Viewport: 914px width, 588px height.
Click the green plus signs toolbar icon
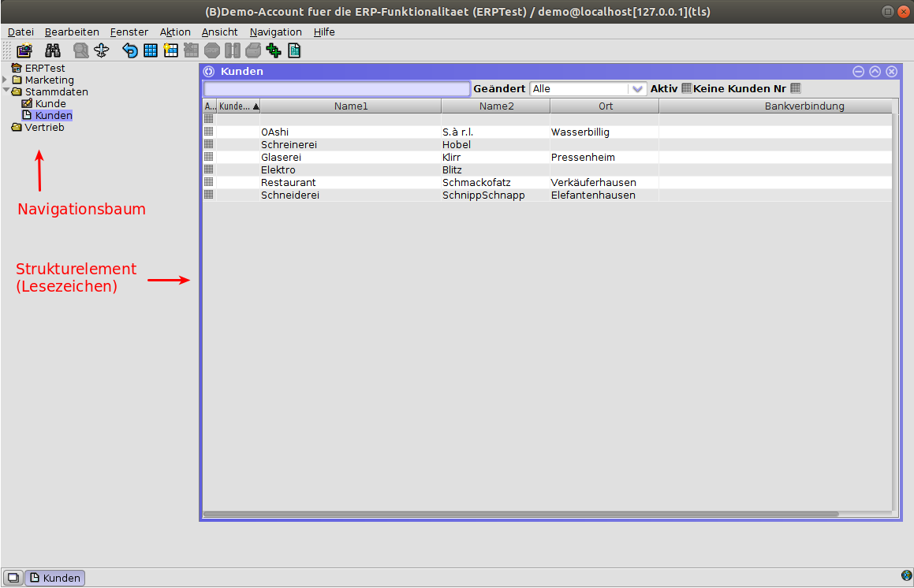pos(274,51)
